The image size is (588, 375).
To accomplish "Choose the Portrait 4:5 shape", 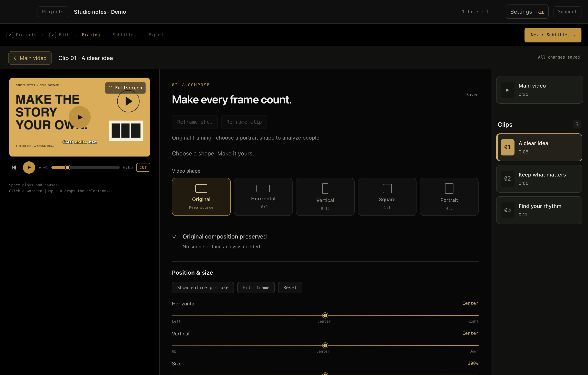I will tap(449, 197).
